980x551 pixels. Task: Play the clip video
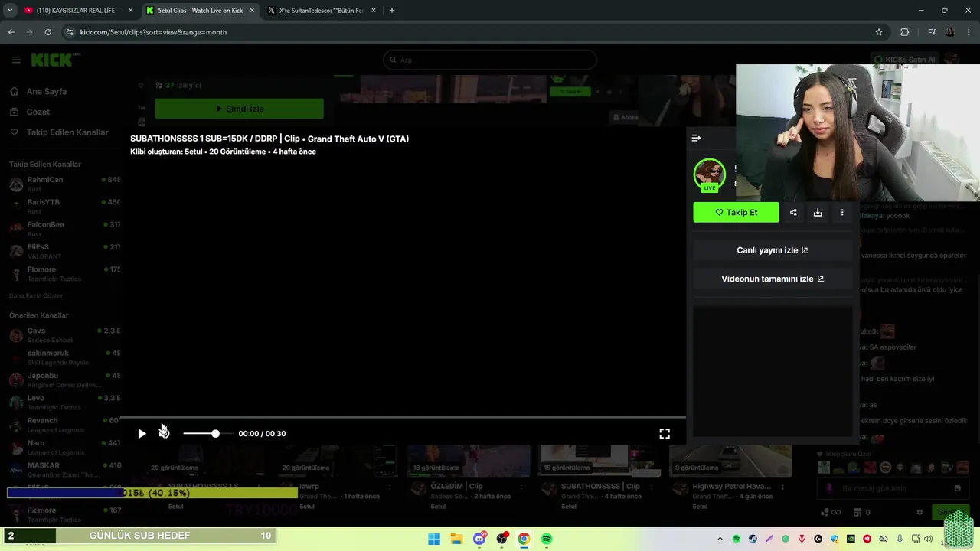pos(142,434)
